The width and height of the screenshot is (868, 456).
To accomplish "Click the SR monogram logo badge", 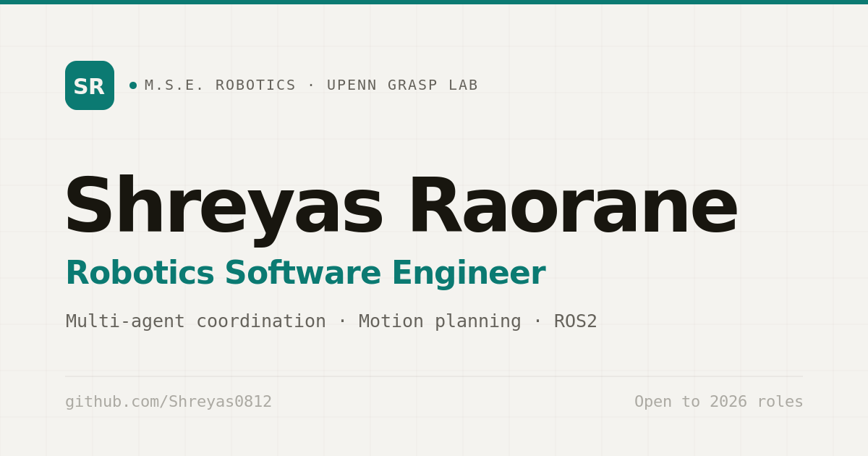I will pos(90,85).
